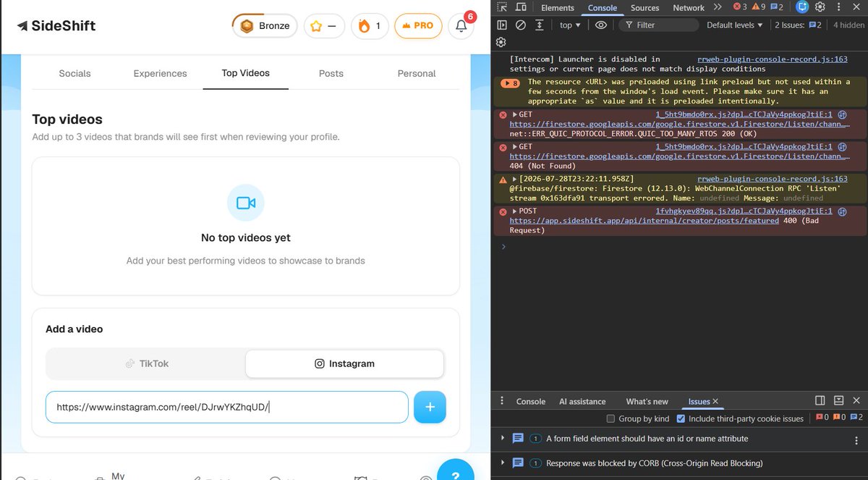Open the Bronze tier badge

(265, 26)
